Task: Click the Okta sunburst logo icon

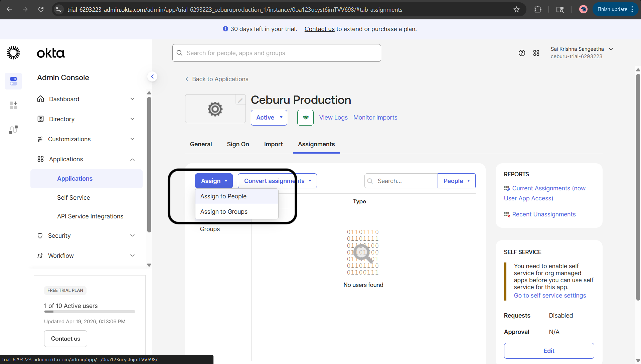Action: tap(13, 53)
